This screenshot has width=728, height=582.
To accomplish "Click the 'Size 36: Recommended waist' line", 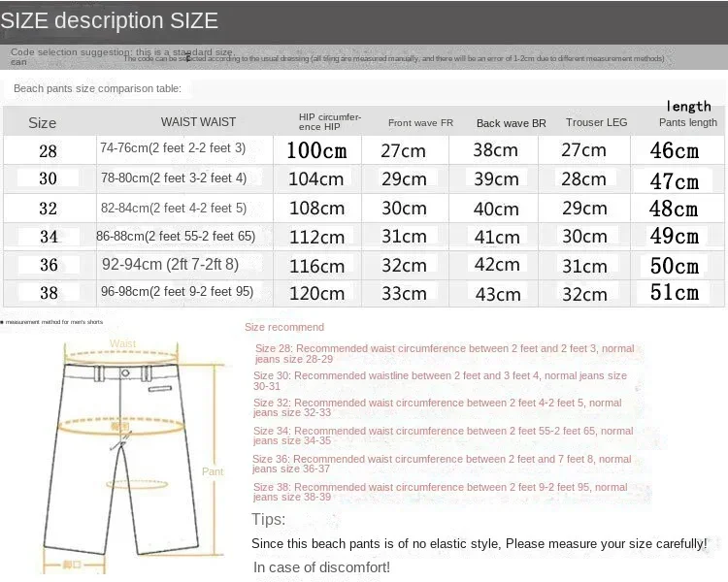I will pyautogui.click(x=442, y=464).
